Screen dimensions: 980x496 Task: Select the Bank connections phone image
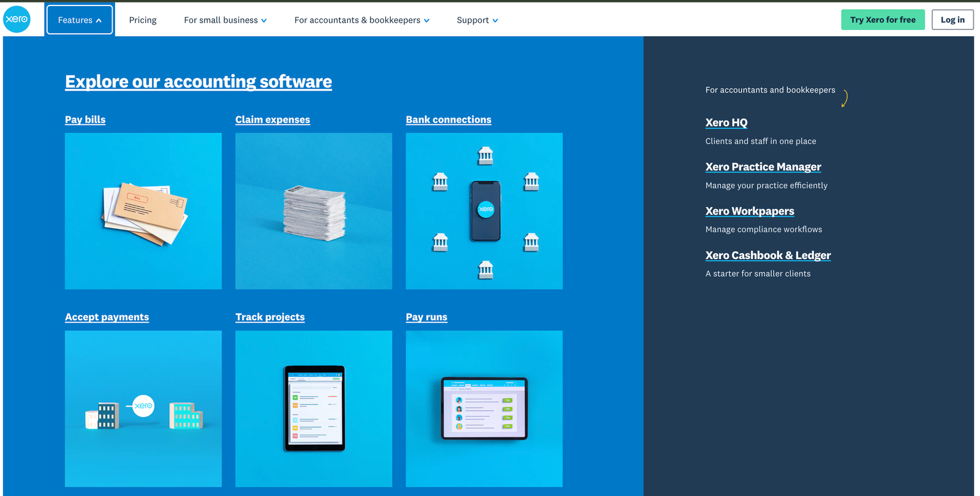[484, 211]
